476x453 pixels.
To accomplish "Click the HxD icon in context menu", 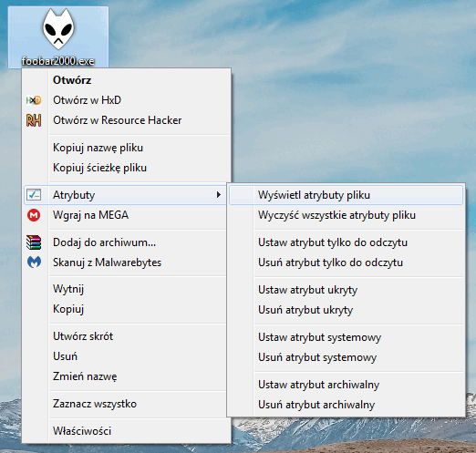I will 34,100.
